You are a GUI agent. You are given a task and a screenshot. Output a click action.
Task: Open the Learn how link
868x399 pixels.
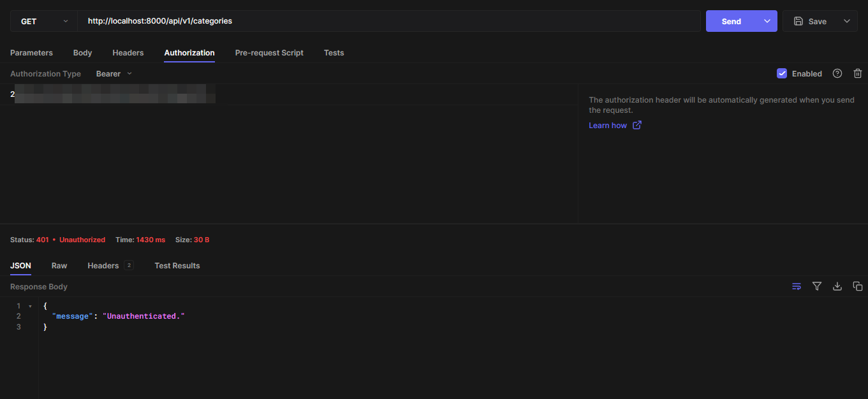[x=608, y=126]
